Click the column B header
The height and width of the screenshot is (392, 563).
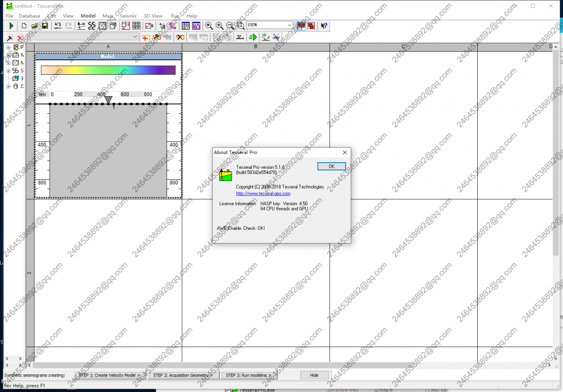click(256, 47)
